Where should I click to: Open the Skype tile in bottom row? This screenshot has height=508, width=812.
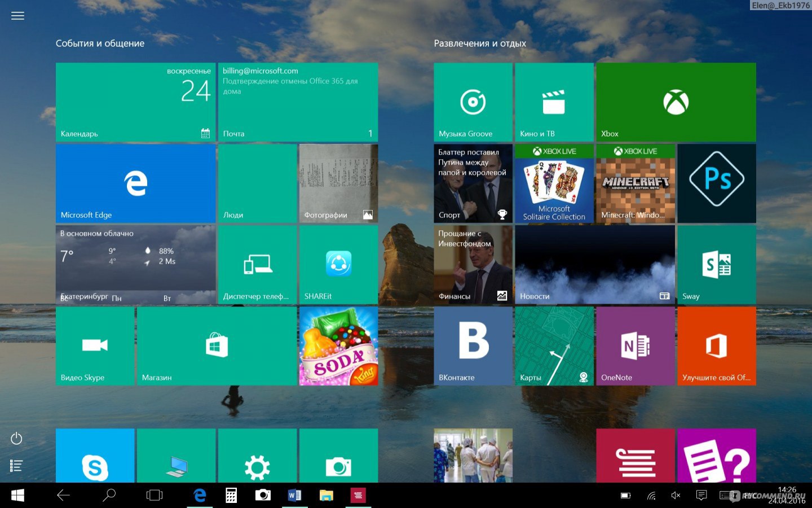point(95,455)
